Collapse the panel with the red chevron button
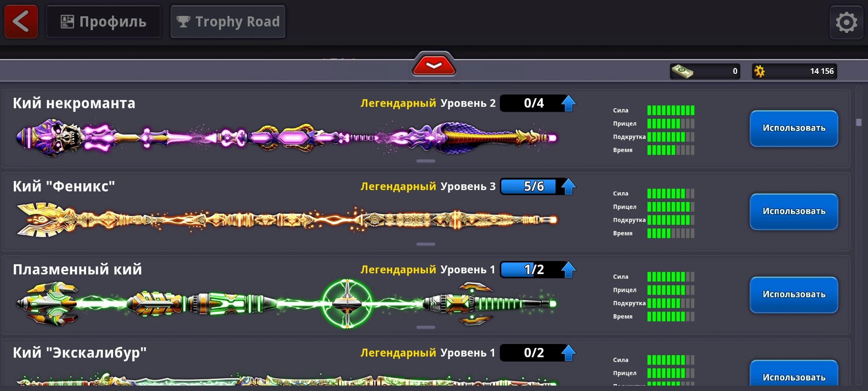868x391 pixels. point(434,65)
